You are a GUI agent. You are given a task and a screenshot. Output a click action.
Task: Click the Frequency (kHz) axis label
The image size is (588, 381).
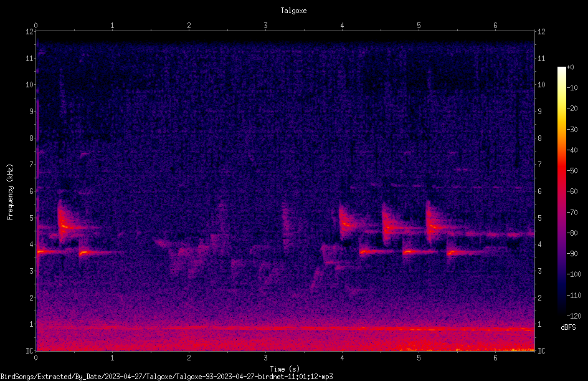click(10, 192)
